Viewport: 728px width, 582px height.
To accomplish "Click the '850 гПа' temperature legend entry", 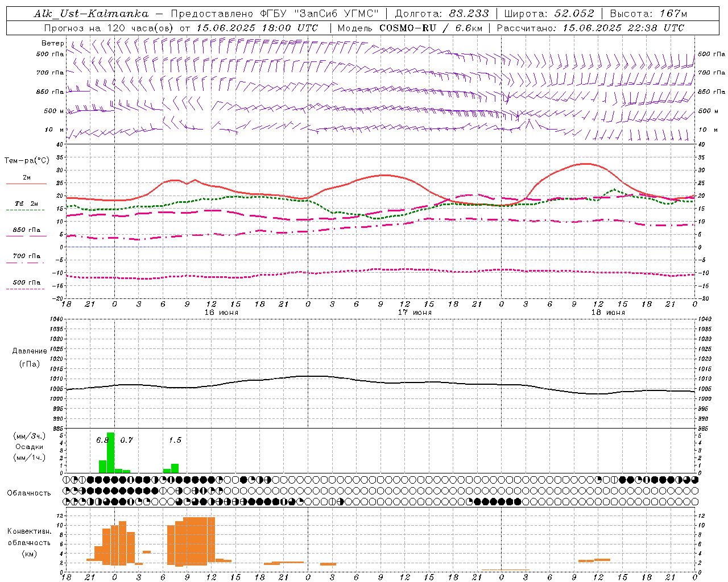I will (x=27, y=230).
